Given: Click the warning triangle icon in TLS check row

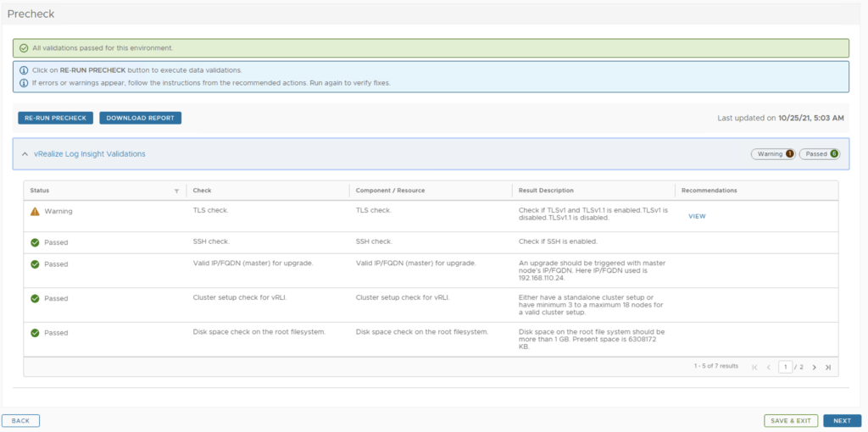Looking at the screenshot, I should click(35, 212).
